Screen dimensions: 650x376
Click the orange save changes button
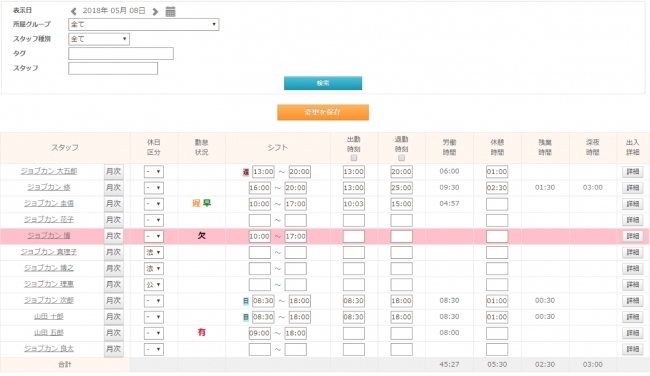pos(323,112)
